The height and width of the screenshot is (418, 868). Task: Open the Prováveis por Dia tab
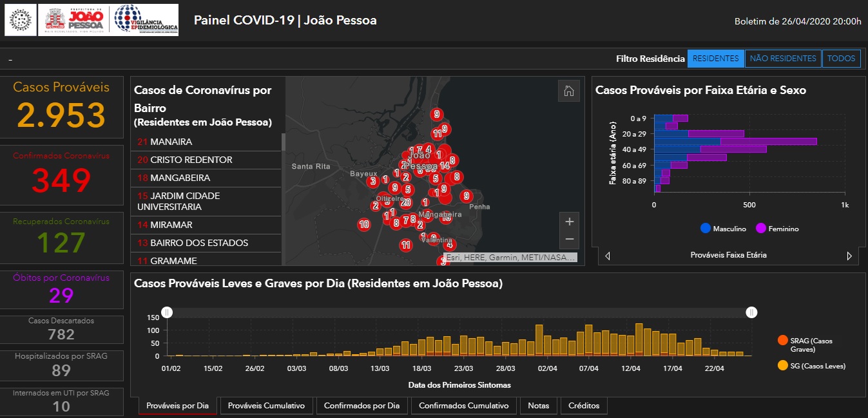click(x=177, y=406)
